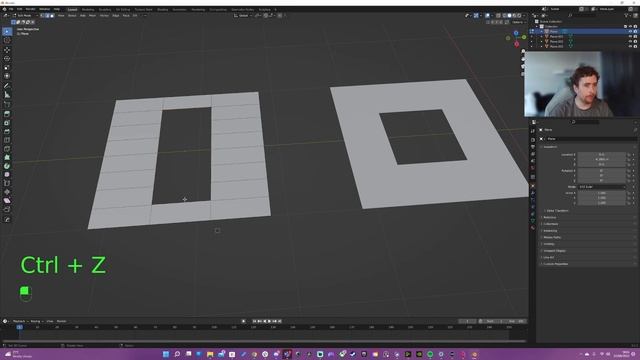
Task: Click the timeline horizontal scrollbar
Action: coord(263,341)
